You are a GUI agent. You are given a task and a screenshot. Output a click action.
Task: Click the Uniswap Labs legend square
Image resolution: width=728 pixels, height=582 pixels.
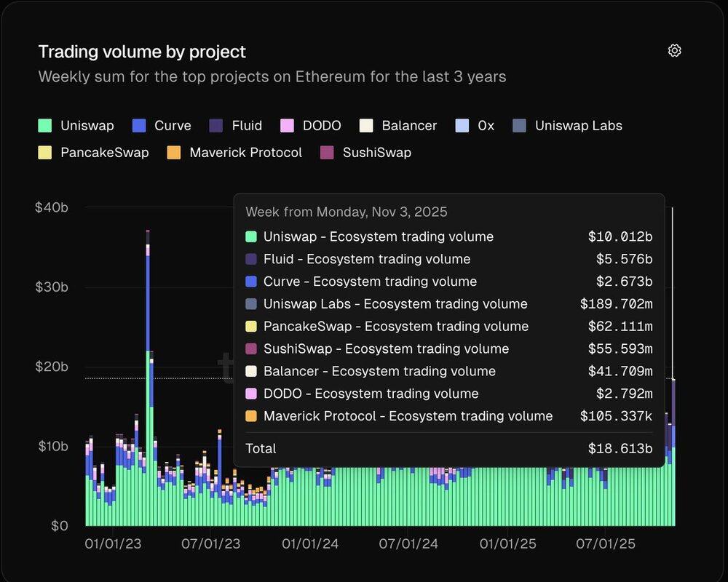(x=518, y=126)
